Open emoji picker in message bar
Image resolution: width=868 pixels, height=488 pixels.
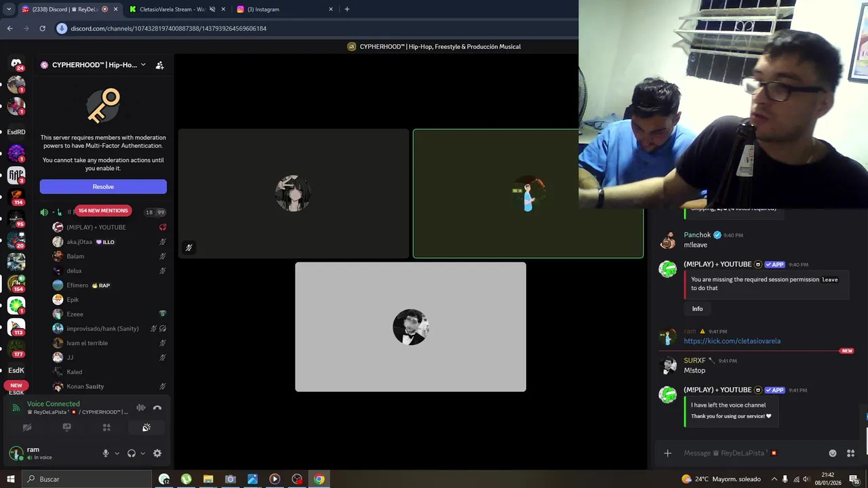(x=833, y=453)
